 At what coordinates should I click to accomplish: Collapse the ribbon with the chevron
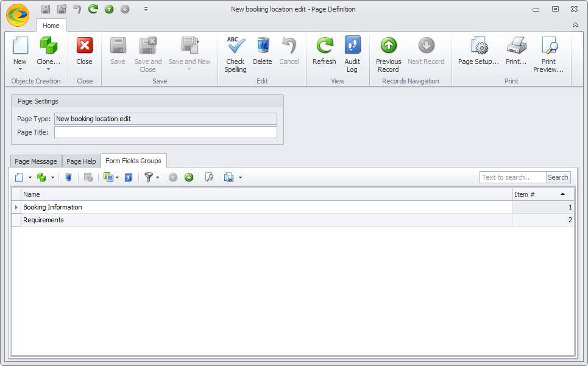[575, 25]
